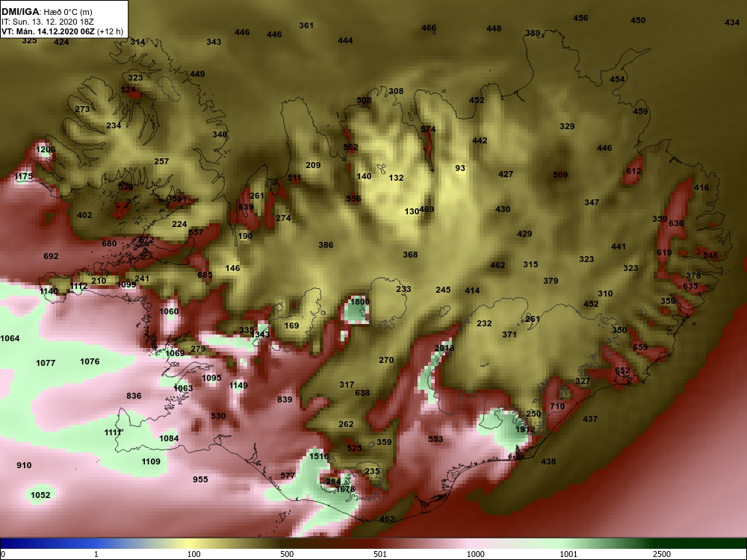Click the 500 label on the color scale
Viewport: 747px width, 560px height.
pyautogui.click(x=287, y=554)
